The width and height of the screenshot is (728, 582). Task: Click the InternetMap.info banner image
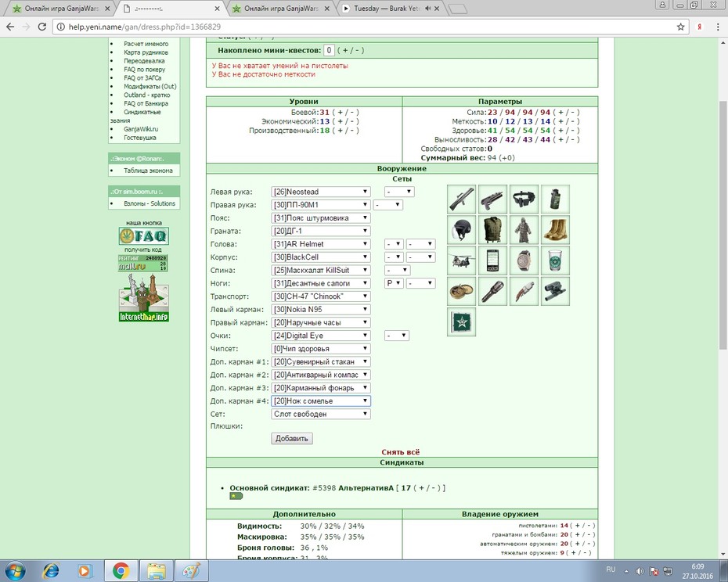point(143,297)
